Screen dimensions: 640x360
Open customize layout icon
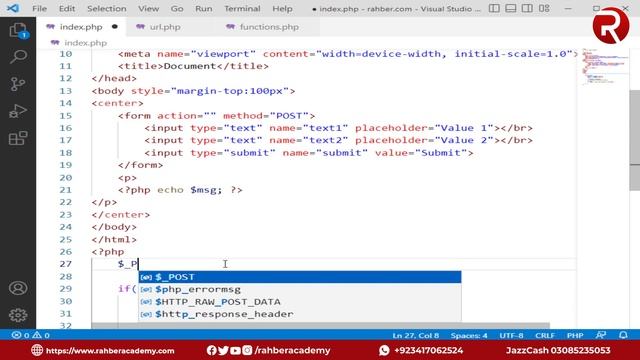pos(544,8)
